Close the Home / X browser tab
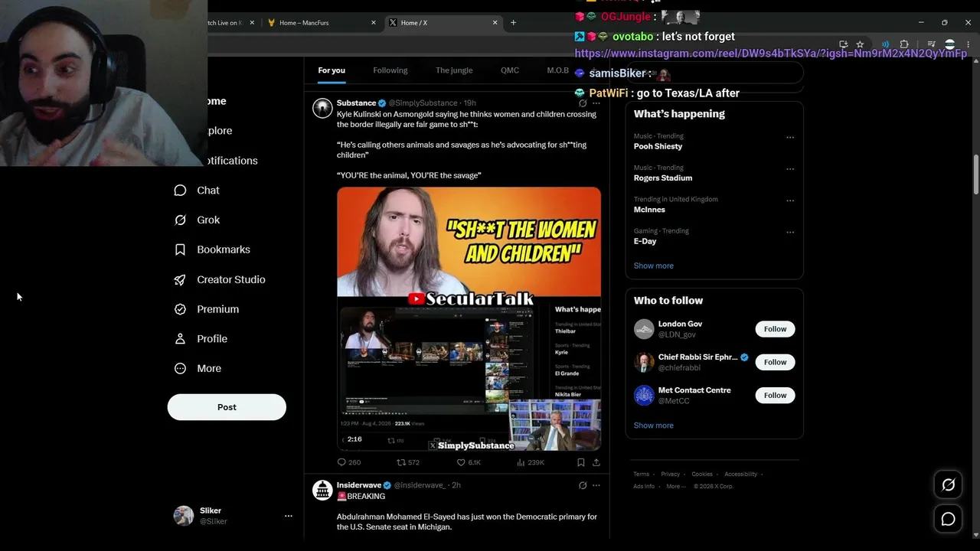 point(495,23)
